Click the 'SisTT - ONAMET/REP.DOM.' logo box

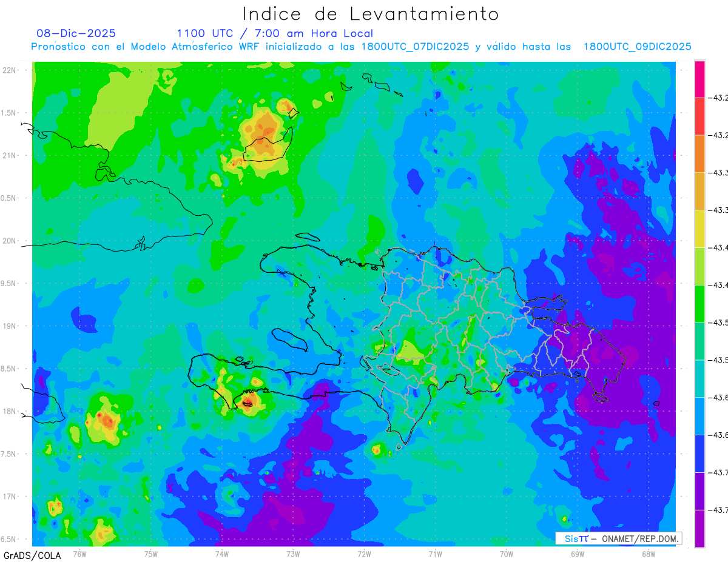619,538
